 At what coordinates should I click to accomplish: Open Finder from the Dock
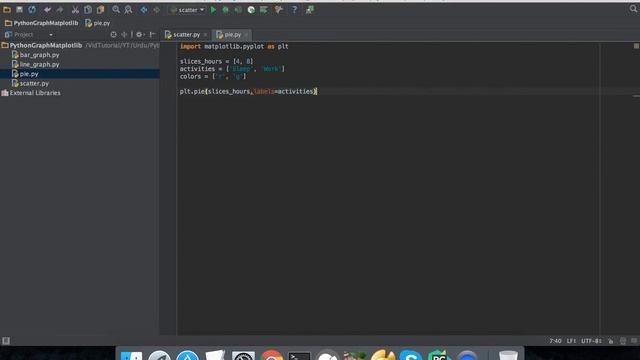pyautogui.click(x=131, y=355)
